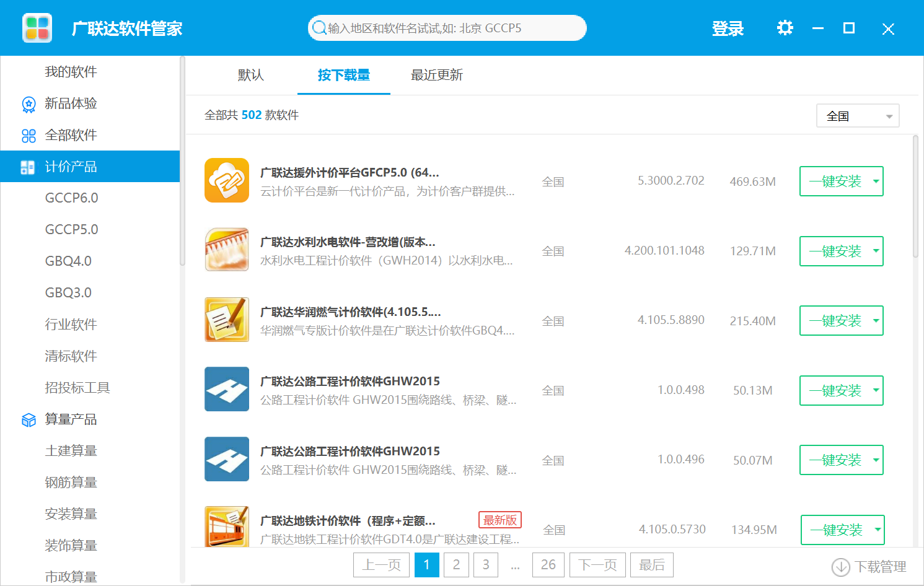Click the 广联达地铁计价软件 app icon
The width and height of the screenshot is (924, 586).
click(227, 527)
